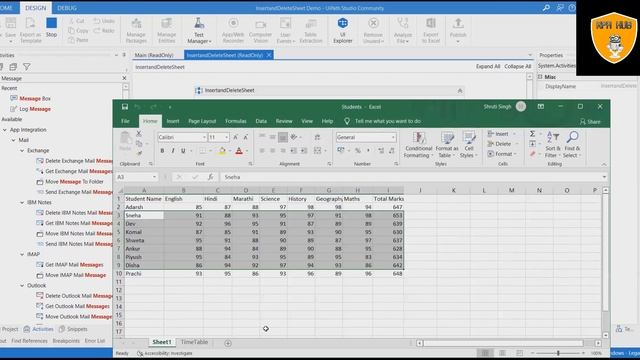Open the Snippets panel tab in UiPath

coord(73,329)
